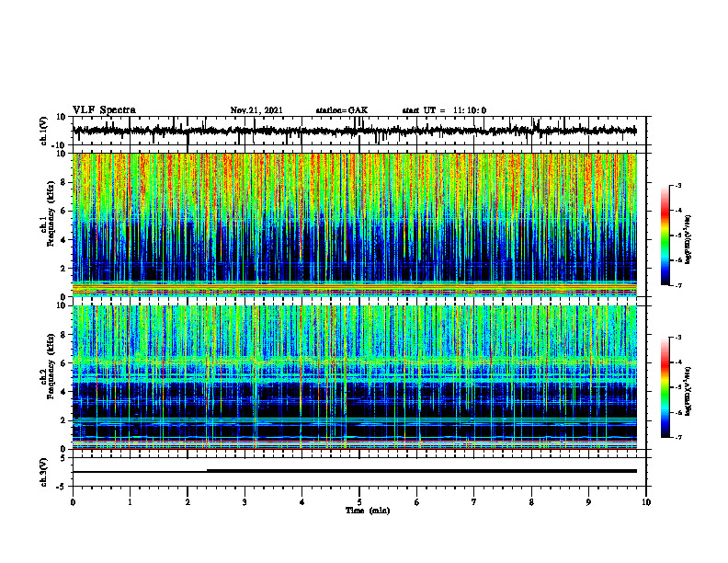Viewport: 728px width, 563px height.
Task: Click the ch.2 "Frequency (kHz)" axis label
Action: coord(51,367)
